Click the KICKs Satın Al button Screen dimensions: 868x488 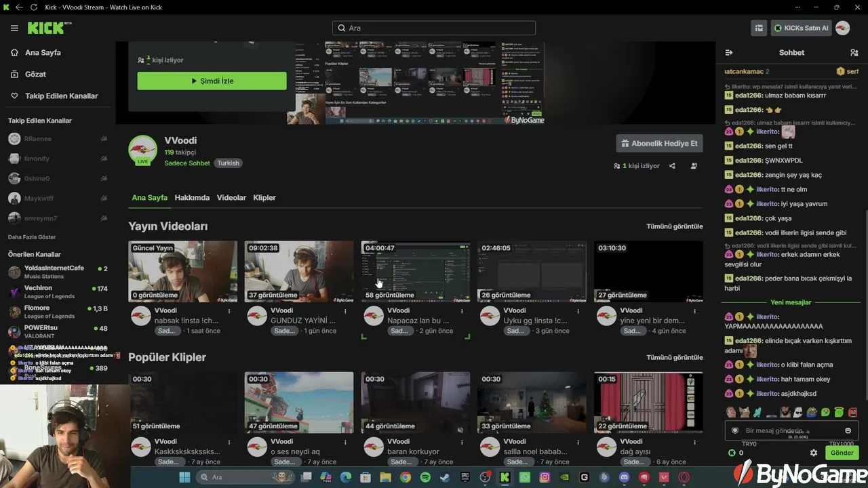pyautogui.click(x=801, y=28)
